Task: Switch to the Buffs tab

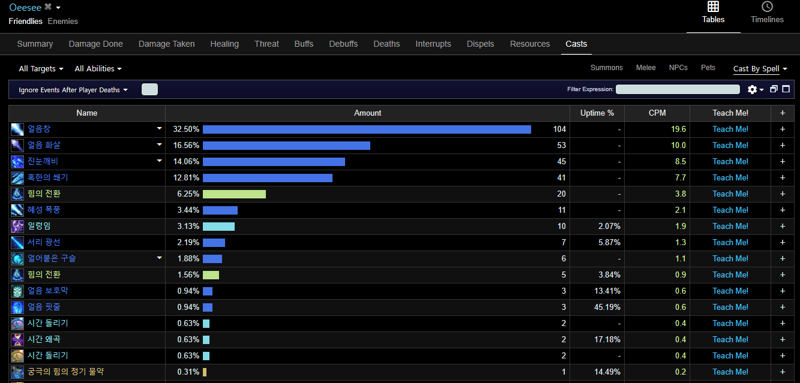Action: point(304,44)
